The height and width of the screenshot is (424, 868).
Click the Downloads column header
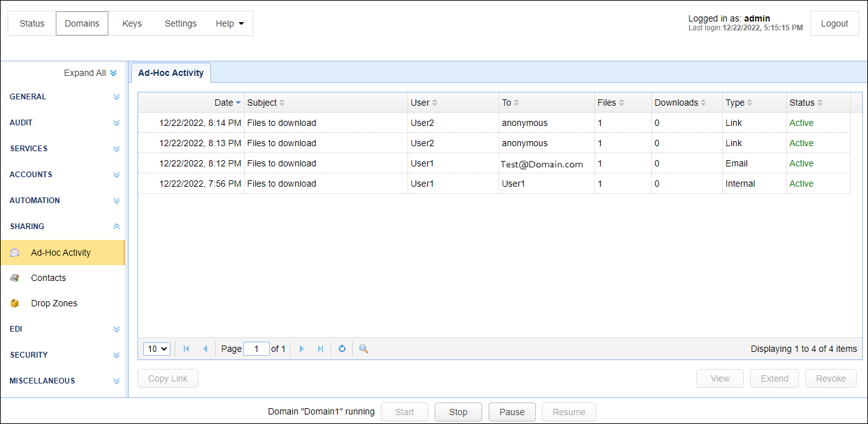[x=687, y=103]
